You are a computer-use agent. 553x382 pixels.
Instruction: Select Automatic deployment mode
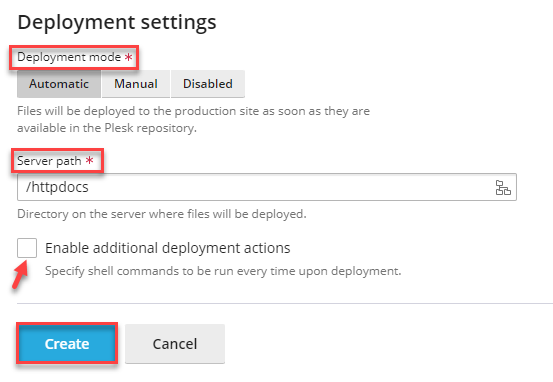[59, 84]
